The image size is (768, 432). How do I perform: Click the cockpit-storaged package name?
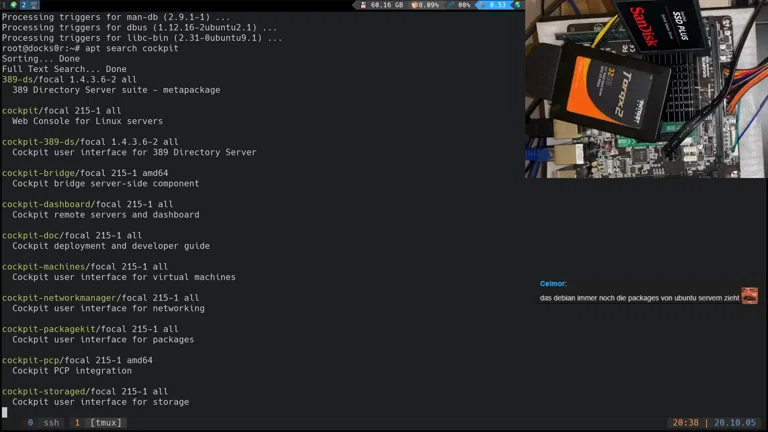[43, 392]
